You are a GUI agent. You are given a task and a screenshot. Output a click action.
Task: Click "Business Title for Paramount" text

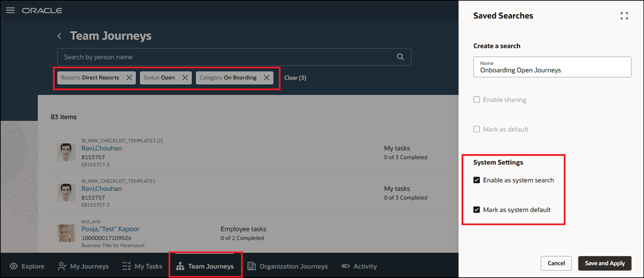coord(112,246)
